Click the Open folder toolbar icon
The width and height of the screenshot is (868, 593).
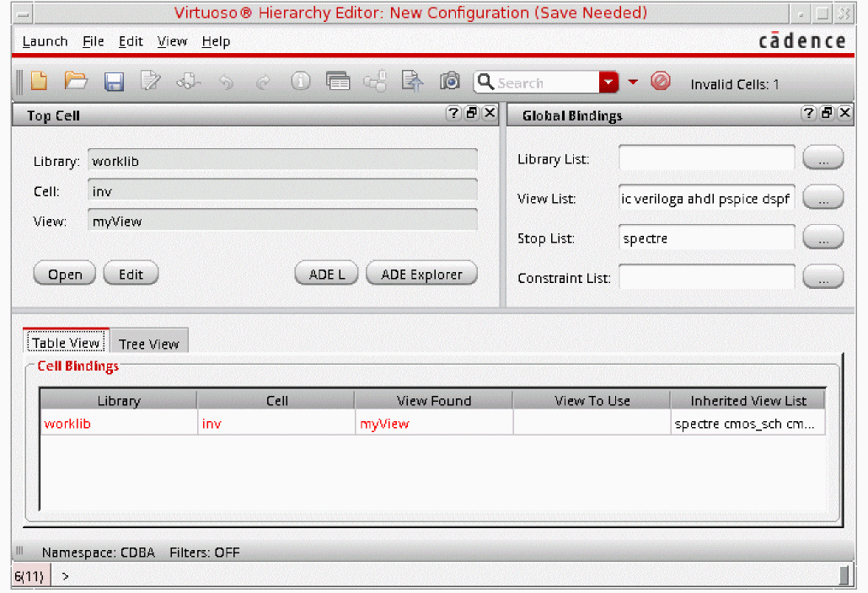pos(76,81)
